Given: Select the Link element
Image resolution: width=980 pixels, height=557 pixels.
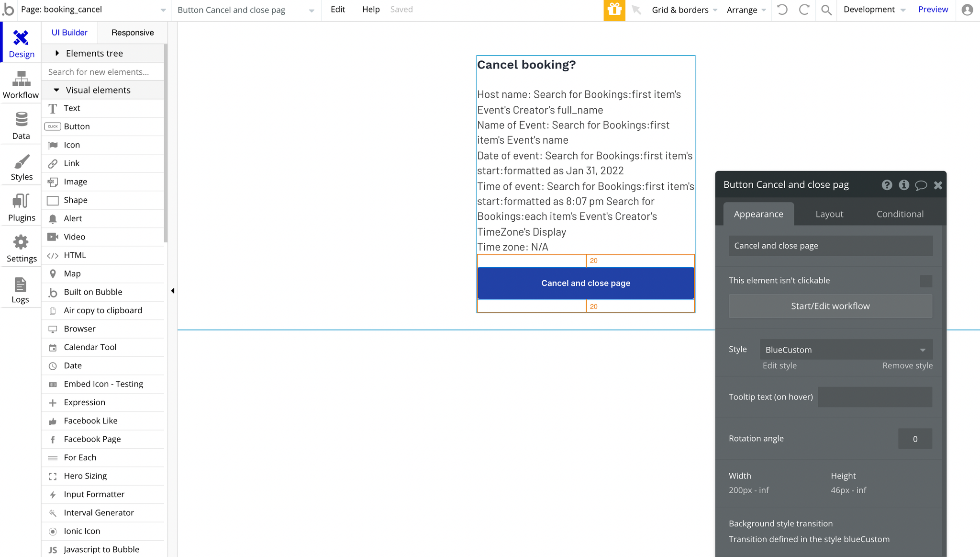Looking at the screenshot, I should click(x=103, y=163).
